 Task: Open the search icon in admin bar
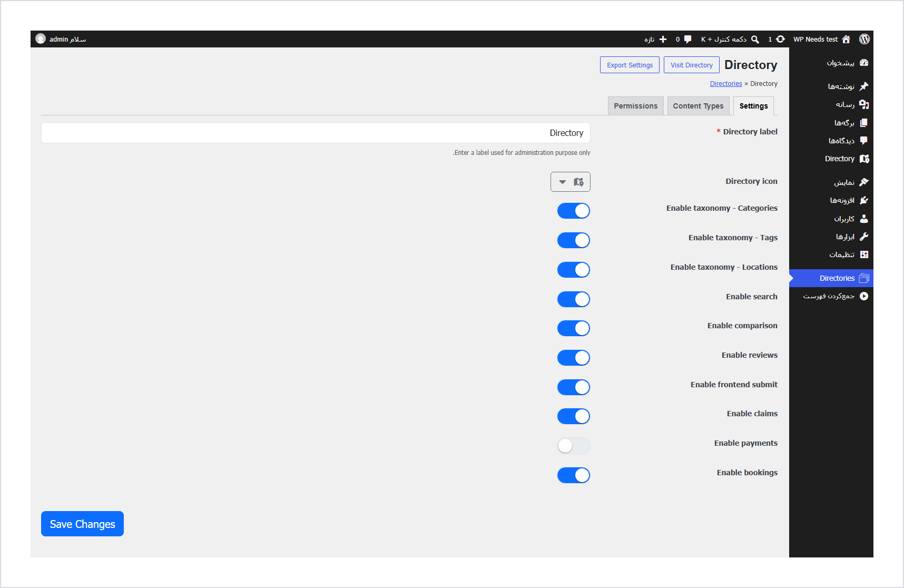click(755, 40)
